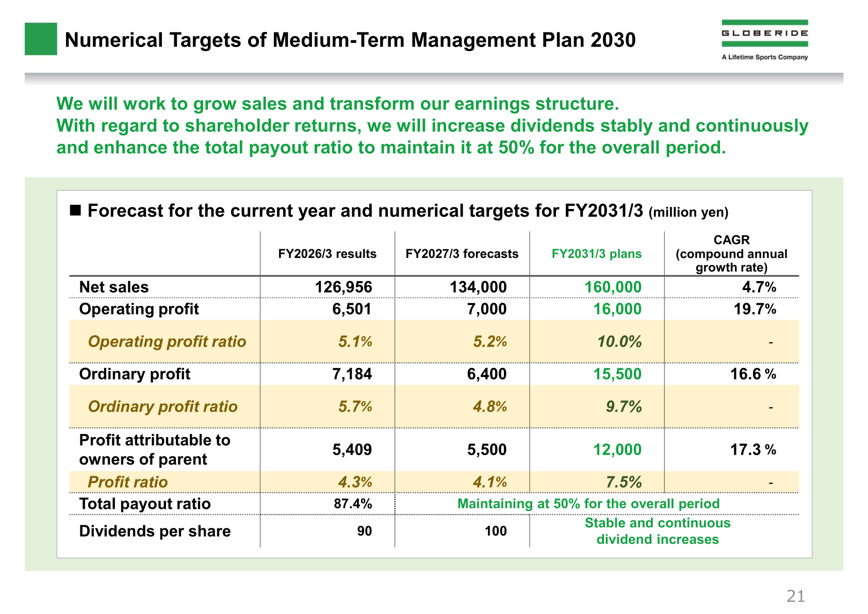Click operating profit ratio 5.2%

point(490,342)
